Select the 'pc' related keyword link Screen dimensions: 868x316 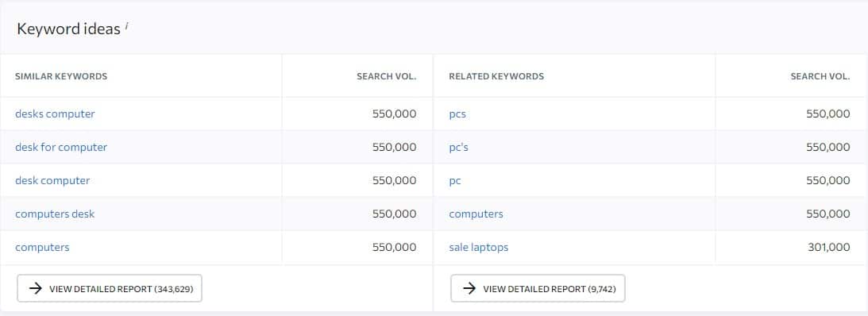pos(455,180)
